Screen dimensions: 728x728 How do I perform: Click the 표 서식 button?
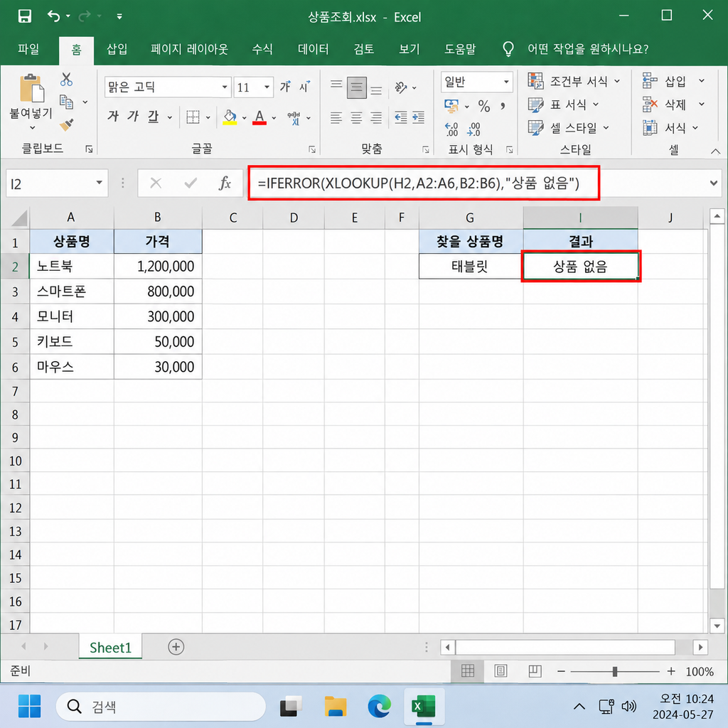tap(564, 105)
